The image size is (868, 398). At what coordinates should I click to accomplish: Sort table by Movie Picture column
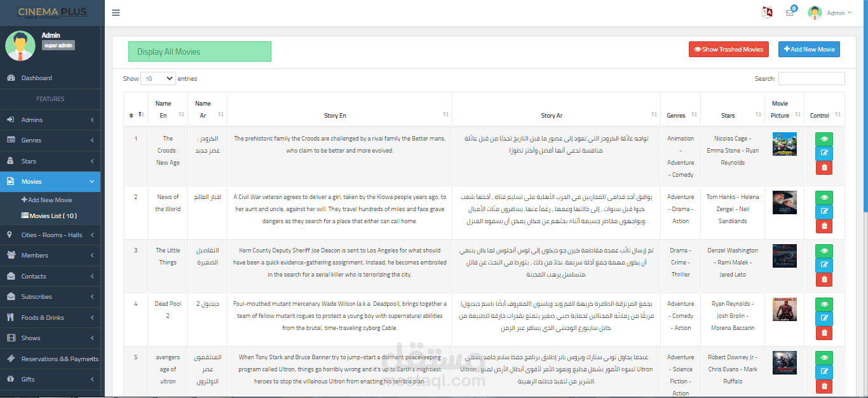[784, 109]
